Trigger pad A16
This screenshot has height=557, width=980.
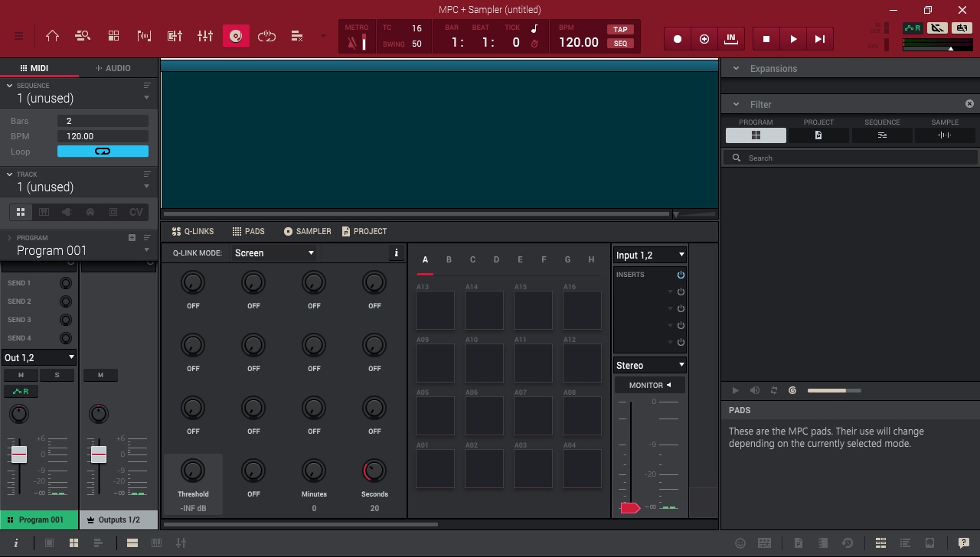click(x=582, y=310)
